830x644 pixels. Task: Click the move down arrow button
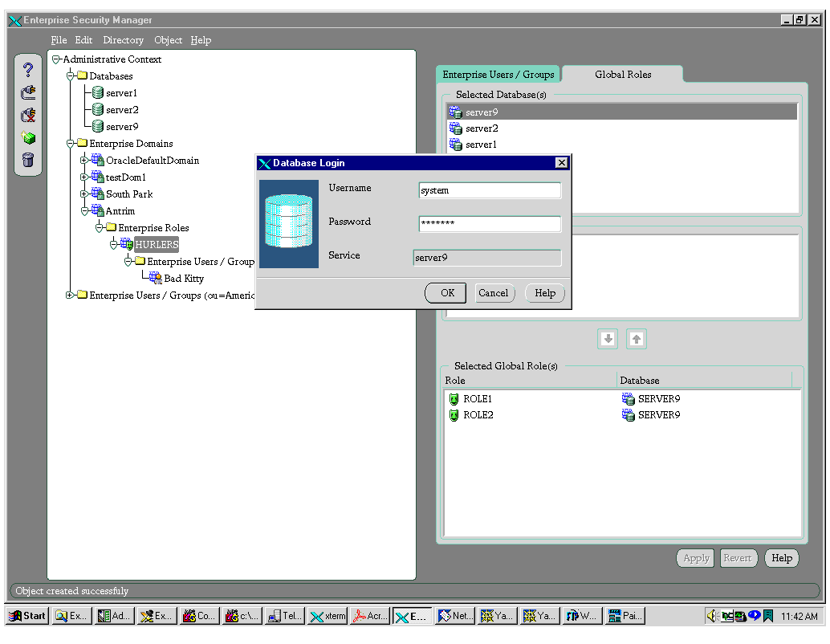click(x=608, y=339)
